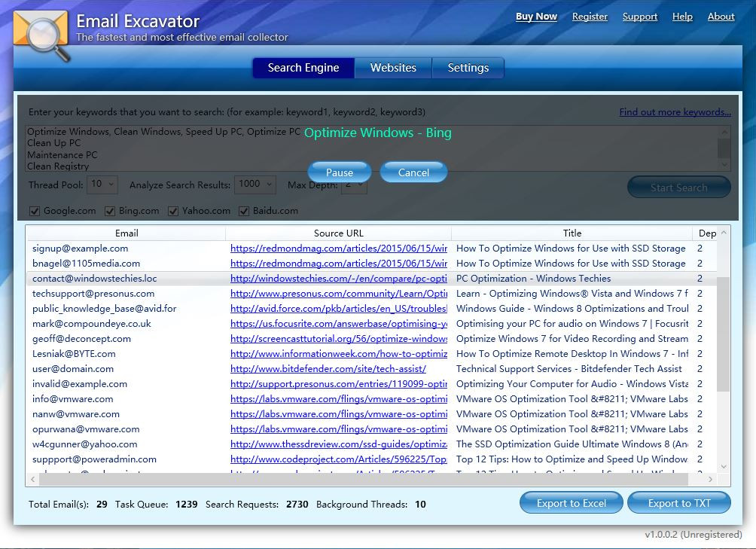This screenshot has height=549, width=756.
Task: Open the Buy Now link
Action: click(x=536, y=17)
